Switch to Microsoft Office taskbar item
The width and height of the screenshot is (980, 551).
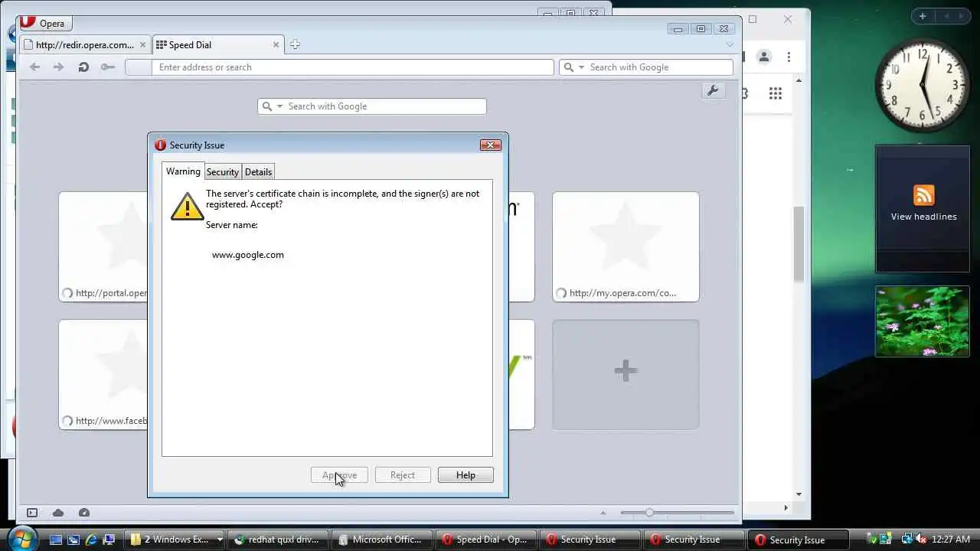tap(384, 540)
